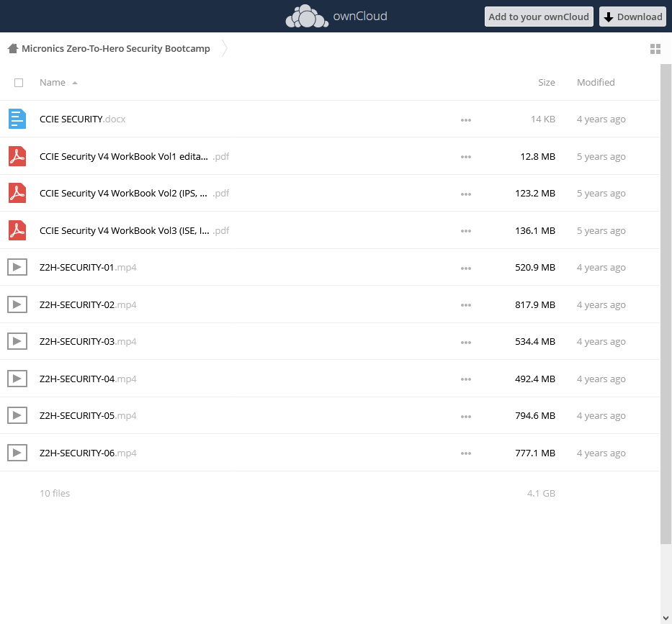The height and width of the screenshot is (624, 672).
Task: Click the 12.8 MB size value
Action: coord(538,156)
